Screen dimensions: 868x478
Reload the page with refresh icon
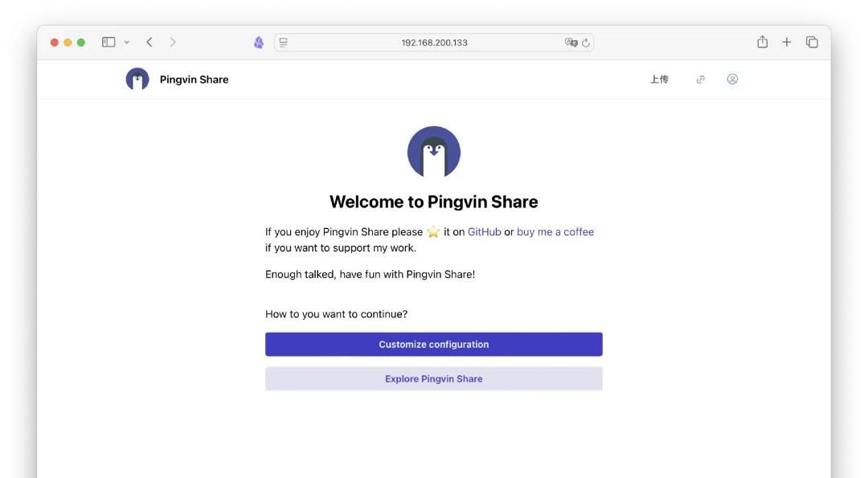pyautogui.click(x=586, y=43)
